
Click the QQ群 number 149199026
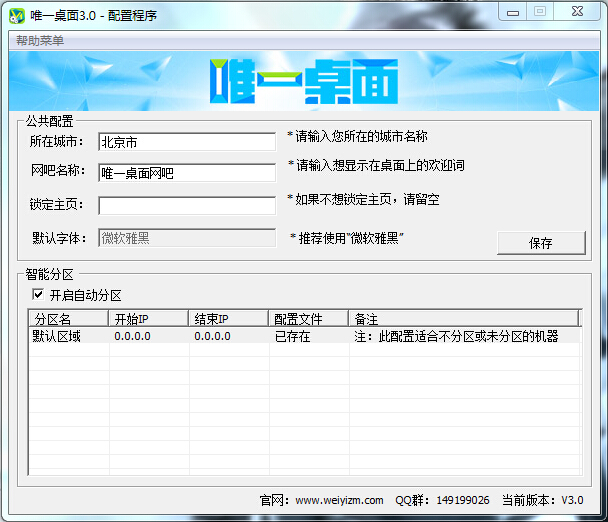[x=463, y=500]
